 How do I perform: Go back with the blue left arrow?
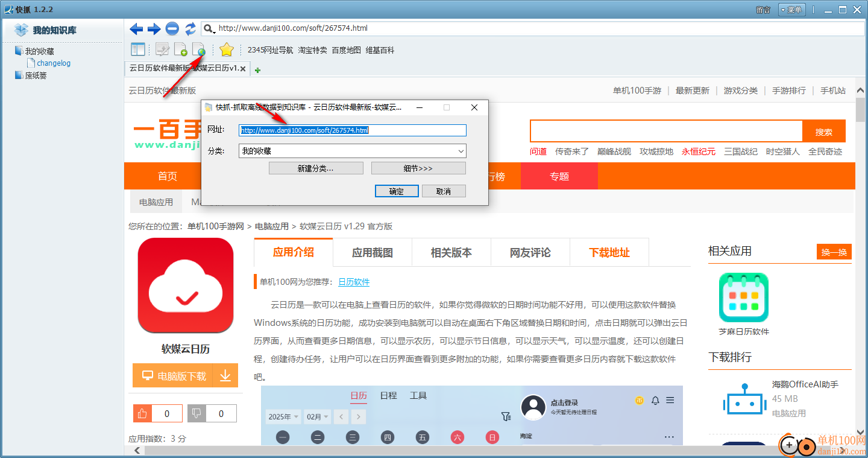click(x=136, y=28)
